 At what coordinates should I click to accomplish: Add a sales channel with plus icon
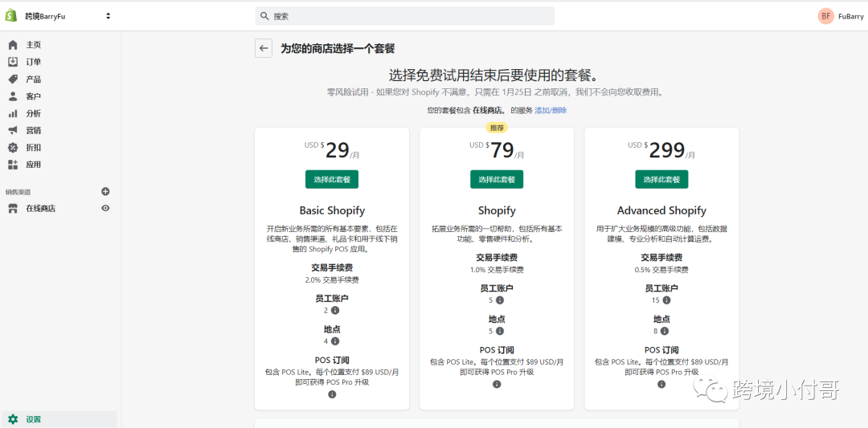(106, 191)
